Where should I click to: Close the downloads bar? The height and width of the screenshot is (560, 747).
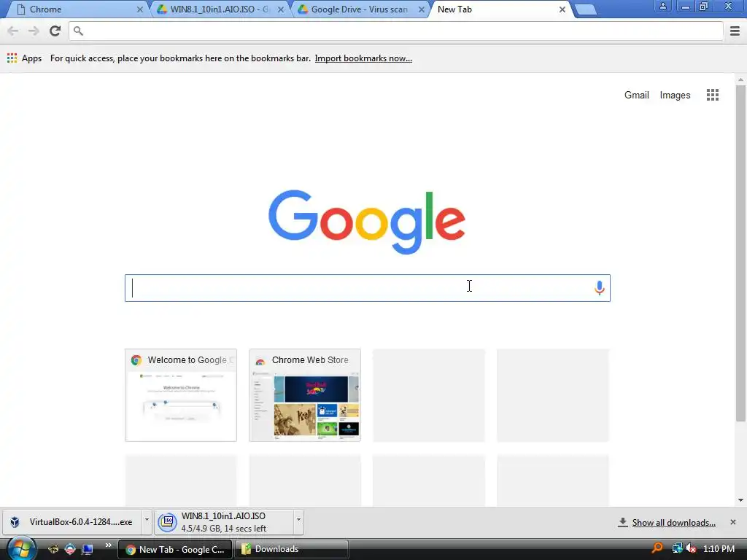pos(733,522)
